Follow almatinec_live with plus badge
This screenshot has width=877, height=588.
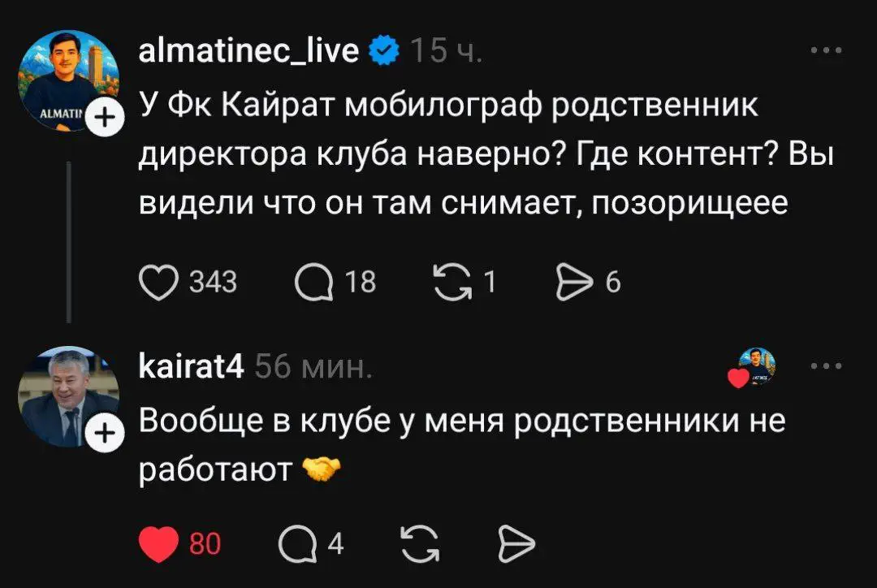105,118
